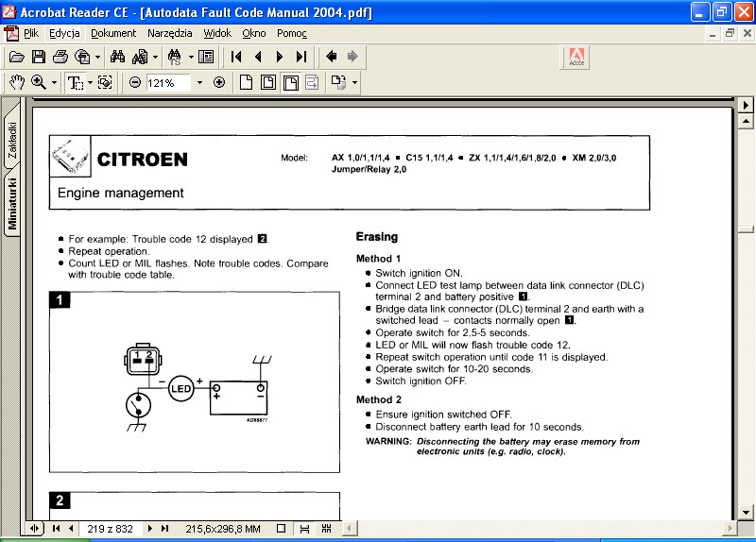Open the Widok menu
Image resolution: width=756 pixels, height=542 pixels.
coord(217,33)
